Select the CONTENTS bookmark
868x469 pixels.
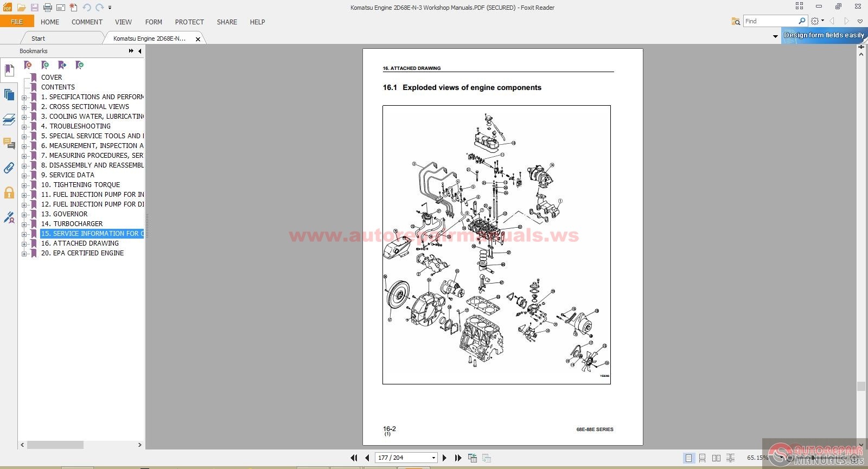pos(58,87)
